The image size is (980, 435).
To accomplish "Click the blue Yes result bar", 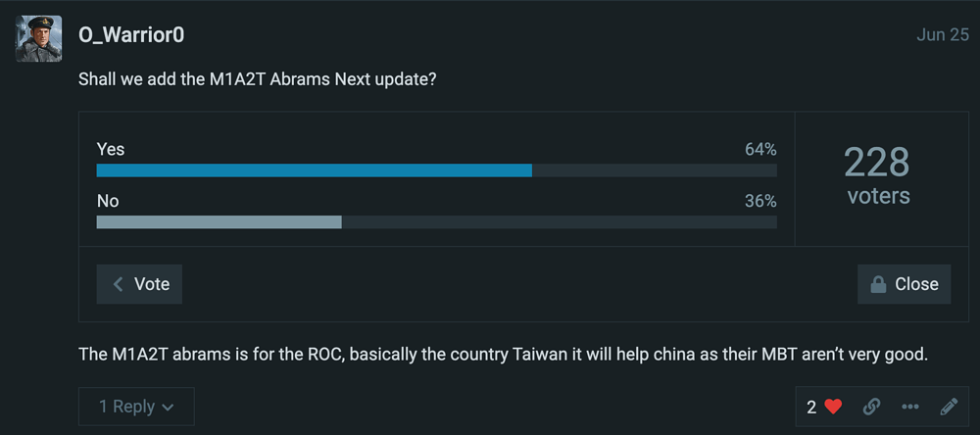I will (314, 170).
